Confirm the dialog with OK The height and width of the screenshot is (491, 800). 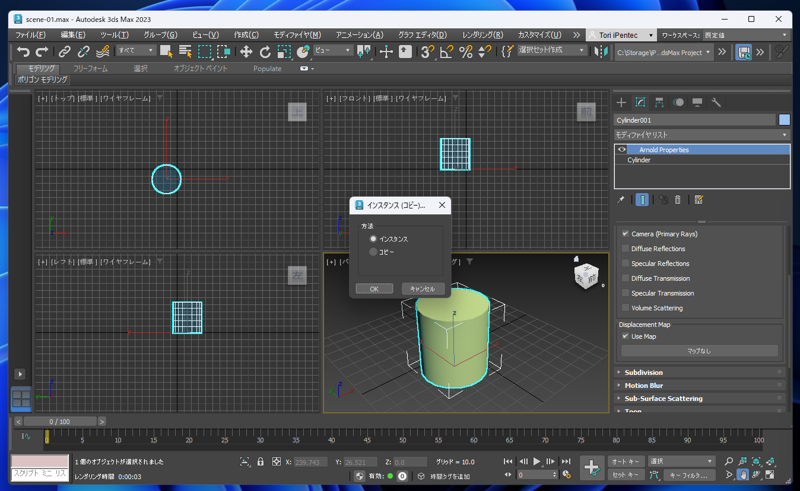374,289
